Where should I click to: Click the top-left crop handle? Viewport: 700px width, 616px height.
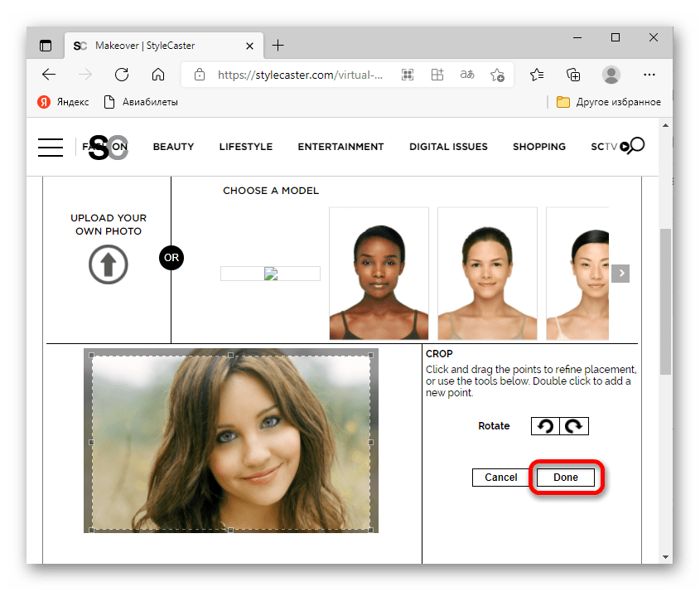click(x=91, y=355)
